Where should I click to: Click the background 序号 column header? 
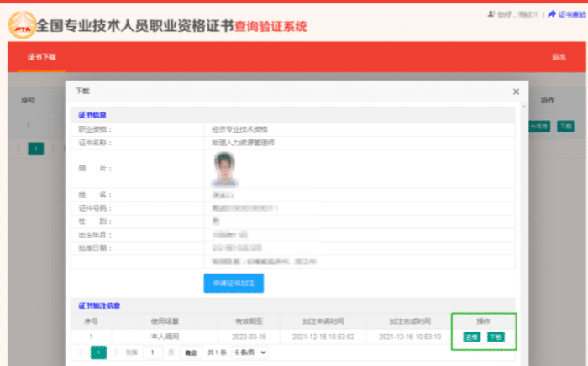[28, 100]
